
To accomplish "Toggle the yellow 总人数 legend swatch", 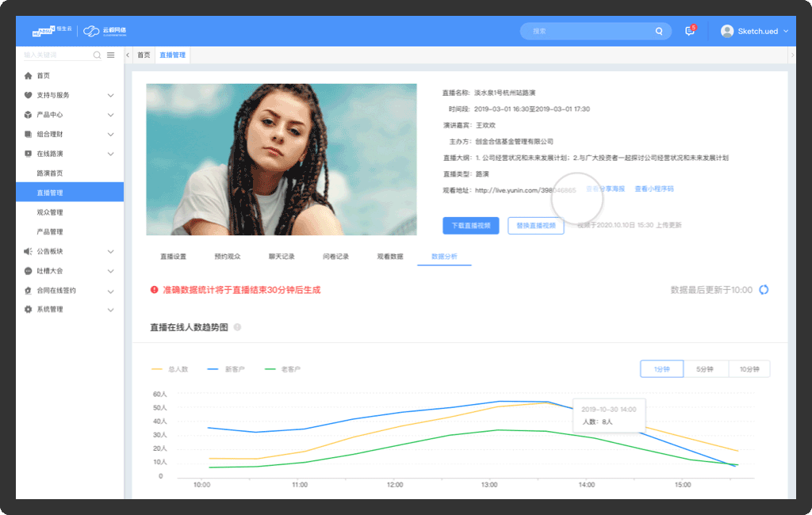I will (156, 369).
